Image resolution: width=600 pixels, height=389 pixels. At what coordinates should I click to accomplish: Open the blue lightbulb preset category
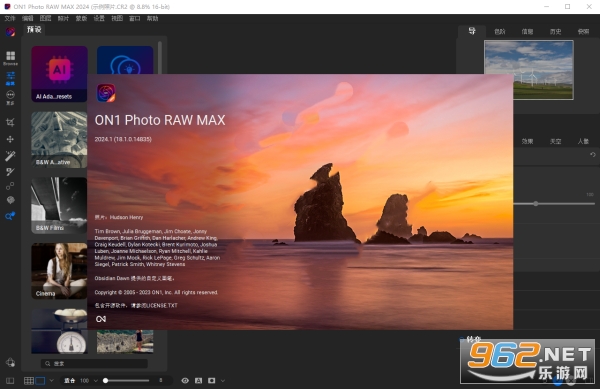(125, 60)
